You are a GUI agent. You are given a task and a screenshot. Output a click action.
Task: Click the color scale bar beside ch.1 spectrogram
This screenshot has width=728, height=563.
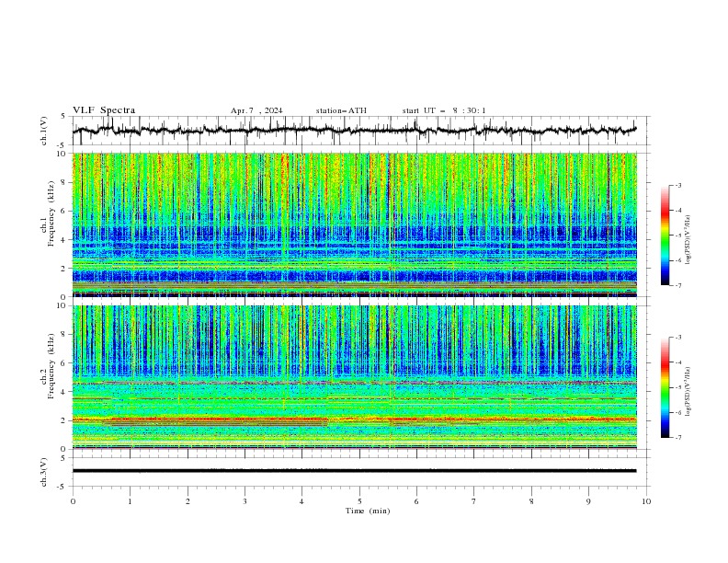[665, 236]
